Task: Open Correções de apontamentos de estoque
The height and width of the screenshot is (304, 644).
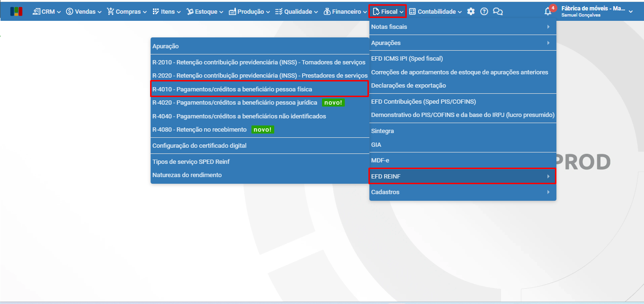Action: point(463,72)
